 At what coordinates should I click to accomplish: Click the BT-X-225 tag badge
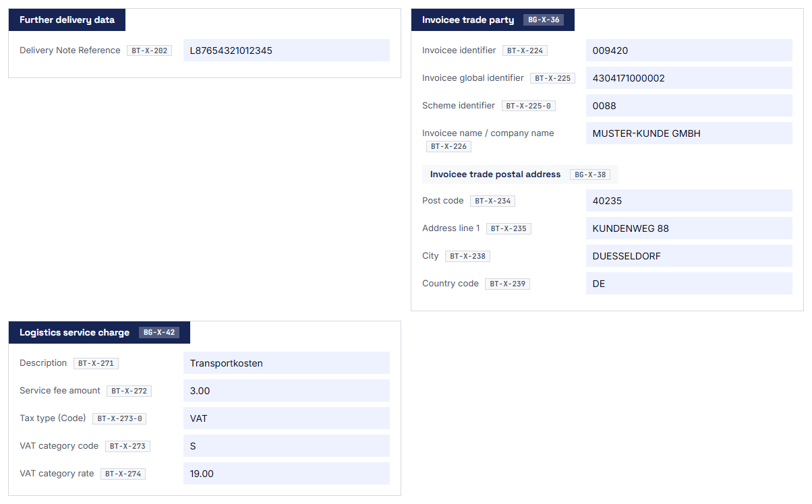[x=553, y=78]
